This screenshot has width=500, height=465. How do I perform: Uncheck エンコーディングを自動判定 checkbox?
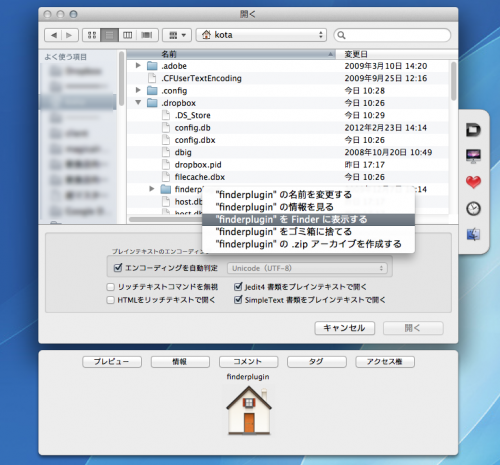click(118, 268)
